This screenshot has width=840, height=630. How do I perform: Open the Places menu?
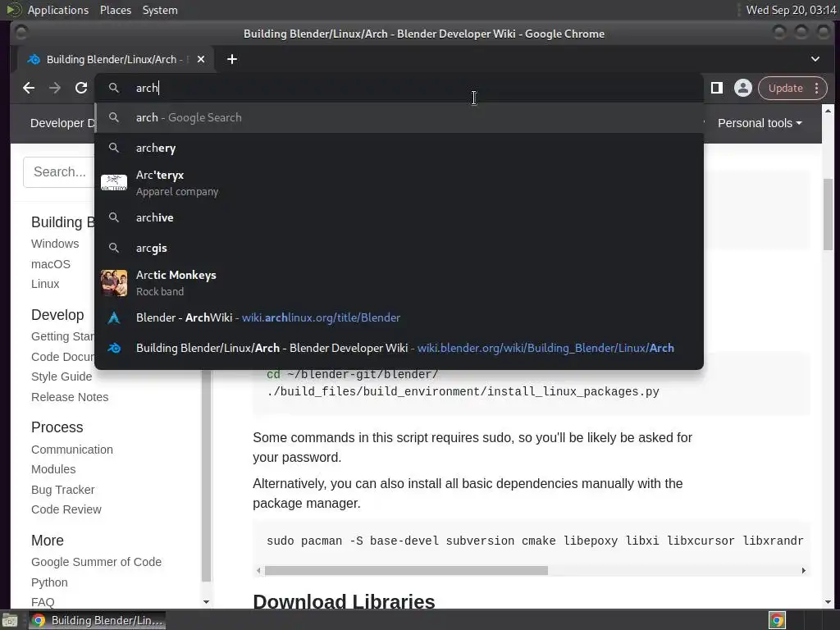tap(116, 10)
